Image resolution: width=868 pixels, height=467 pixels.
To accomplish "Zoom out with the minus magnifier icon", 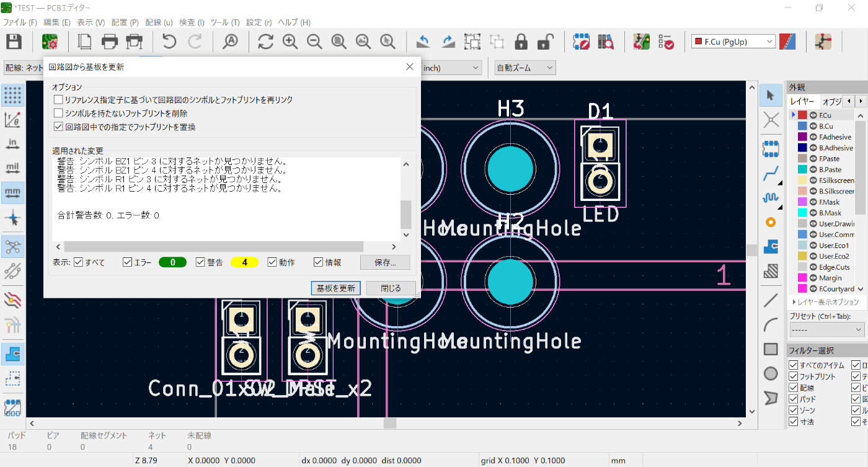I will click(x=314, y=42).
